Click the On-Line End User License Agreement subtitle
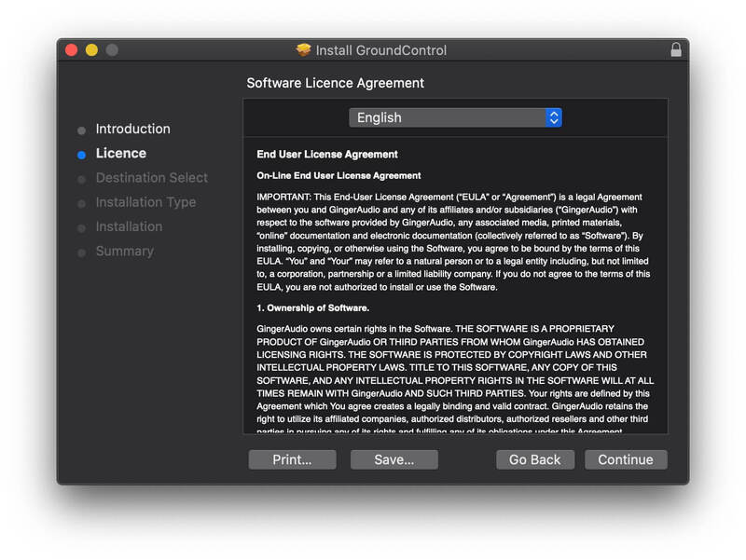 (338, 175)
